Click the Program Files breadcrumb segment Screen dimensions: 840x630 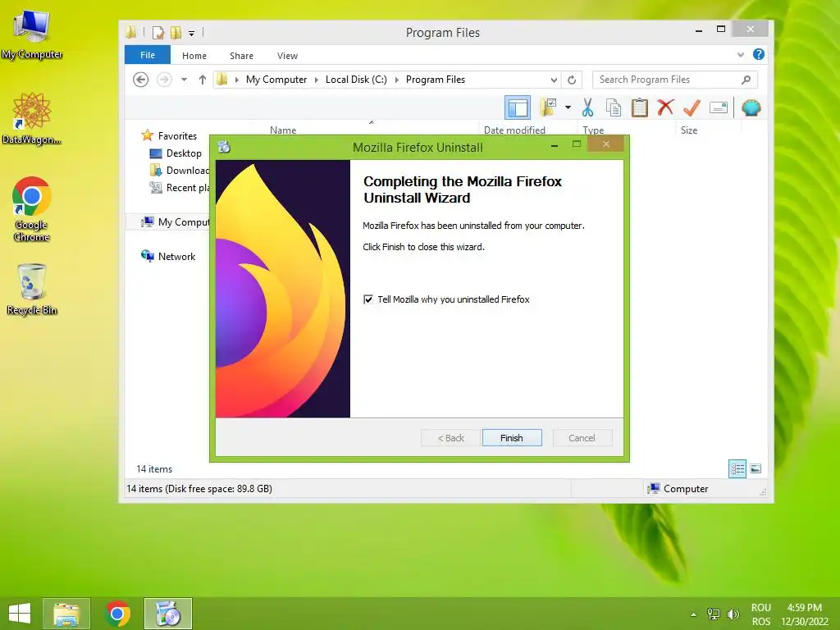point(436,80)
